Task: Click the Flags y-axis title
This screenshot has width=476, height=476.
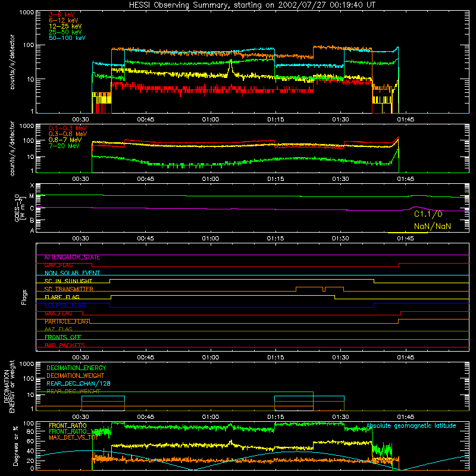Action: (x=24, y=297)
